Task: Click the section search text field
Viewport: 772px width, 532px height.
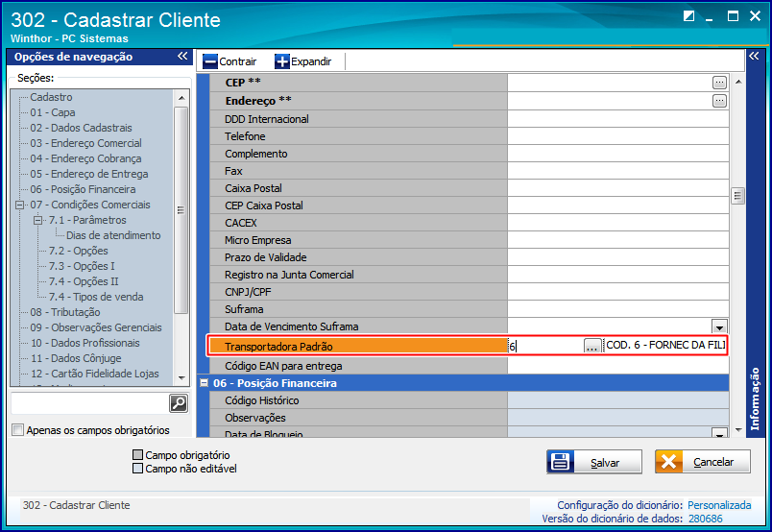Action: [89, 403]
